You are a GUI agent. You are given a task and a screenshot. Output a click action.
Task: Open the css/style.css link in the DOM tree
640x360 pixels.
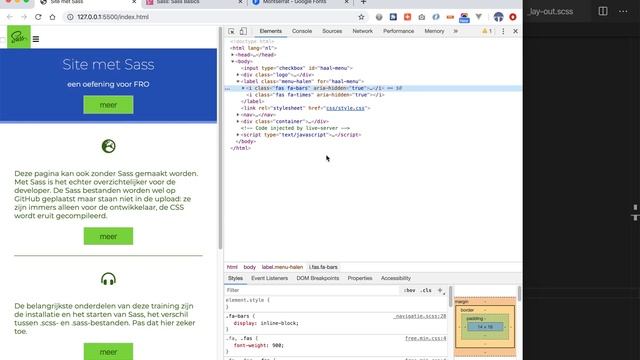click(x=345, y=108)
